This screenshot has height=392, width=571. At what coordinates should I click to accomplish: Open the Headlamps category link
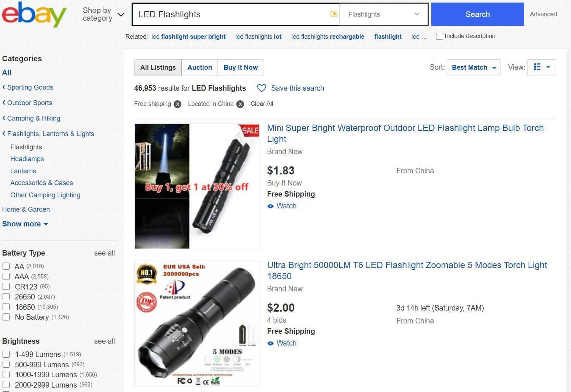(27, 159)
